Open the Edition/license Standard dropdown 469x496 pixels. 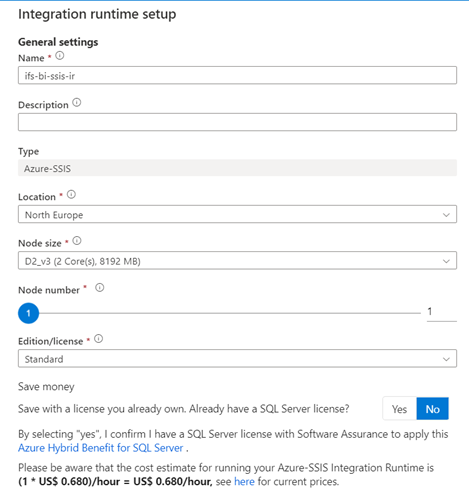coord(237,359)
